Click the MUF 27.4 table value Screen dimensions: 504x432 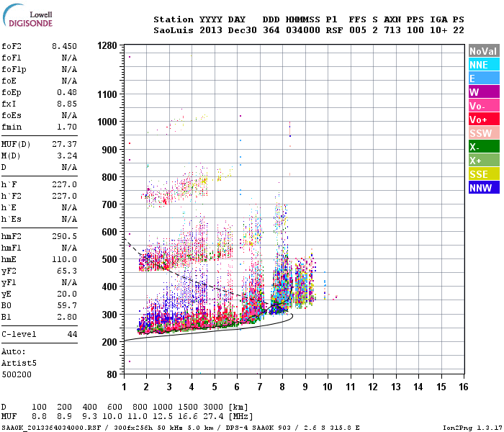(213, 416)
